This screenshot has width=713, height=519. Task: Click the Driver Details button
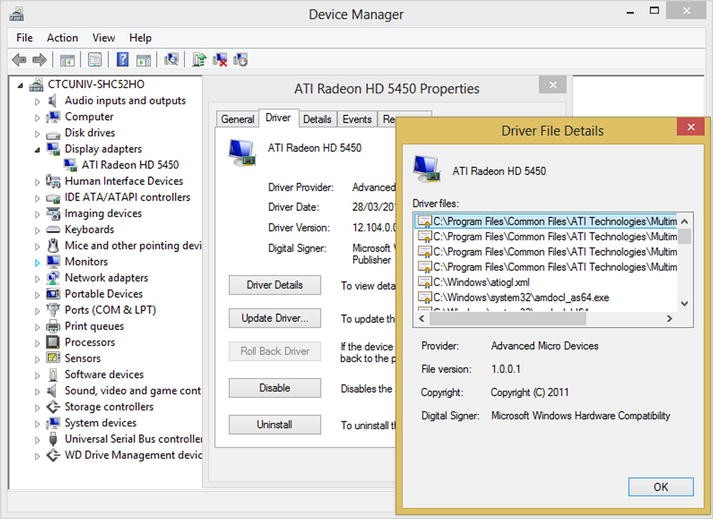point(275,285)
